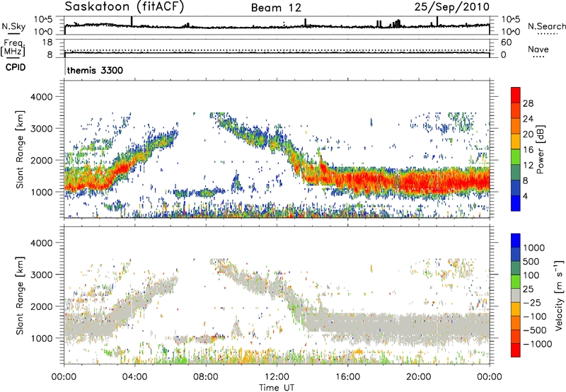
Task: Click the 'Beam 12' label
Action: (x=276, y=8)
